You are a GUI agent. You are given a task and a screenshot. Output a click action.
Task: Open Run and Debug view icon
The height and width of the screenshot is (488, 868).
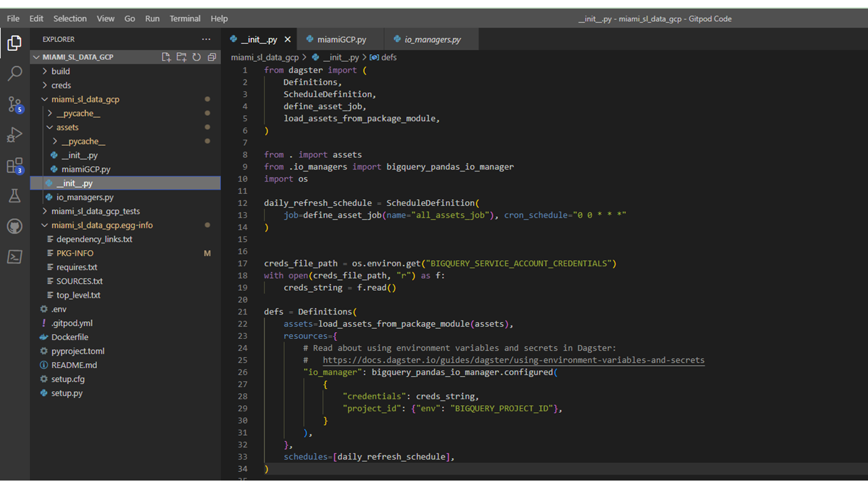pos(14,135)
